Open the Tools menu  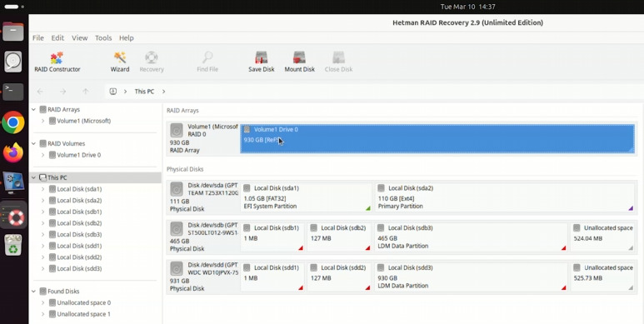(103, 37)
